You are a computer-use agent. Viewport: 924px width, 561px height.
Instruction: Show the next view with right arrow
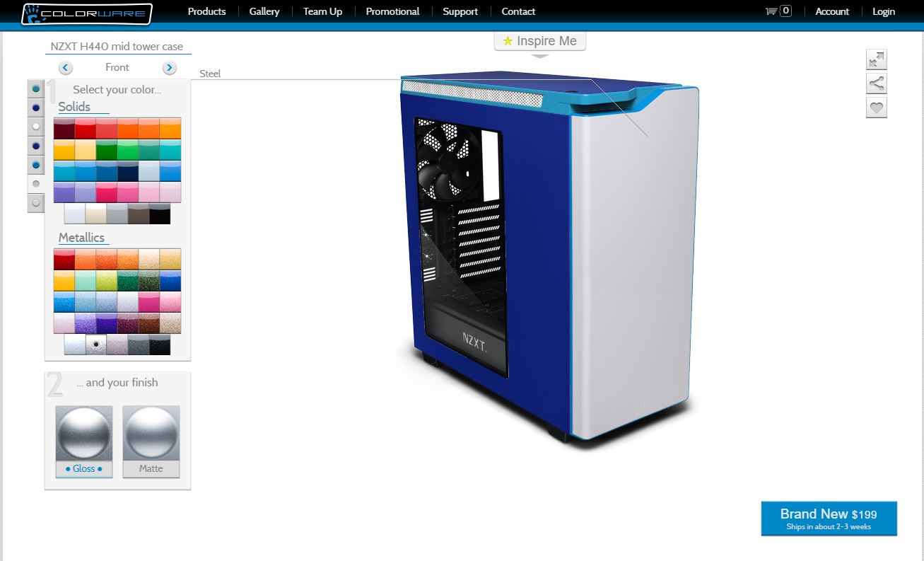[169, 68]
